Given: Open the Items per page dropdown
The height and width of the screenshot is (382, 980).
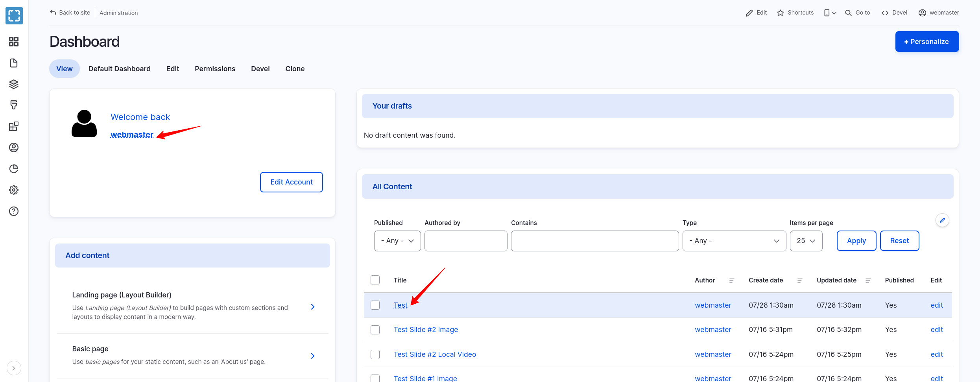Looking at the screenshot, I should 806,241.
